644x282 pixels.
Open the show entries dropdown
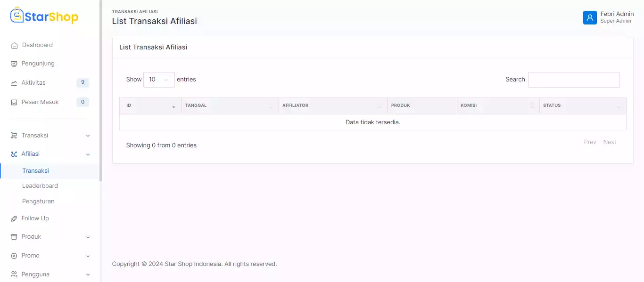159,80
